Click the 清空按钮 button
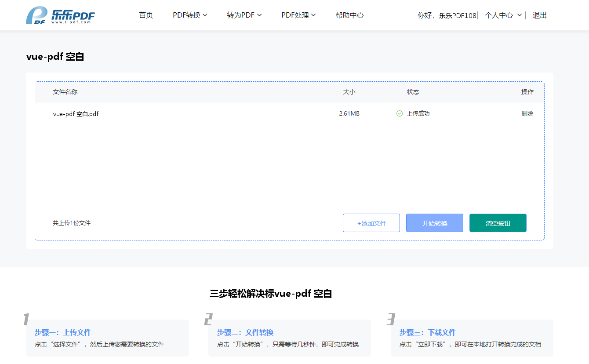The width and height of the screenshot is (589, 364). coord(498,223)
